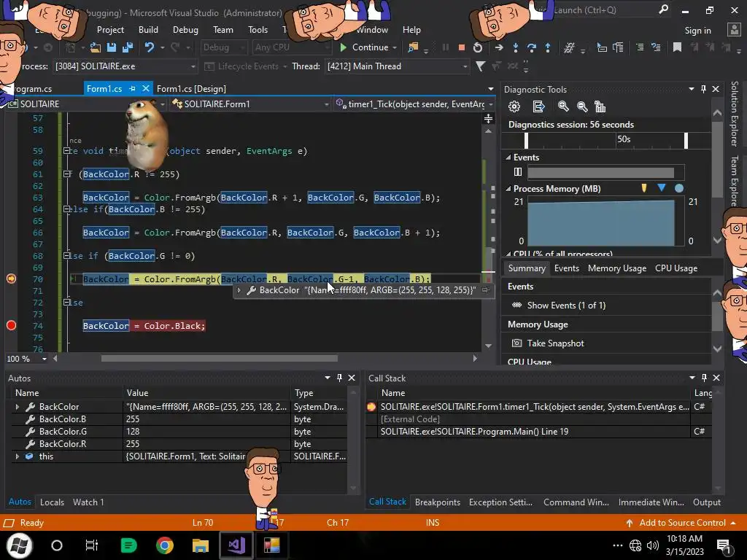Click the Undo toolbar icon
The image size is (747, 560).
[x=150, y=47]
